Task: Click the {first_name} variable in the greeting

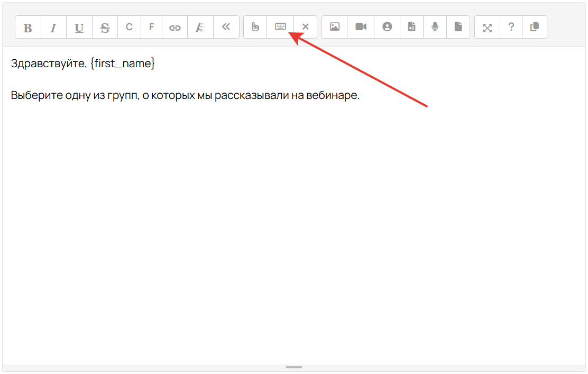Action: pyautogui.click(x=122, y=63)
